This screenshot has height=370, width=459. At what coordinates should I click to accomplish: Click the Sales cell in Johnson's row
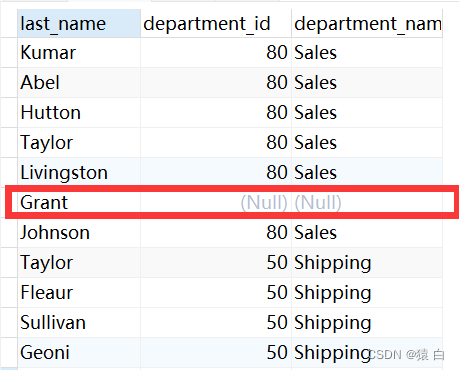tap(367, 233)
